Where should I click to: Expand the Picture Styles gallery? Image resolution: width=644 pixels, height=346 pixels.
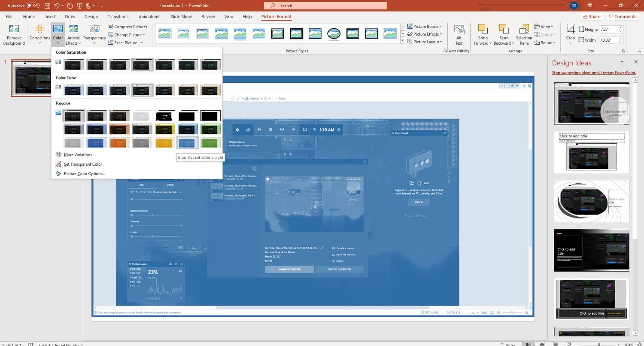click(403, 40)
